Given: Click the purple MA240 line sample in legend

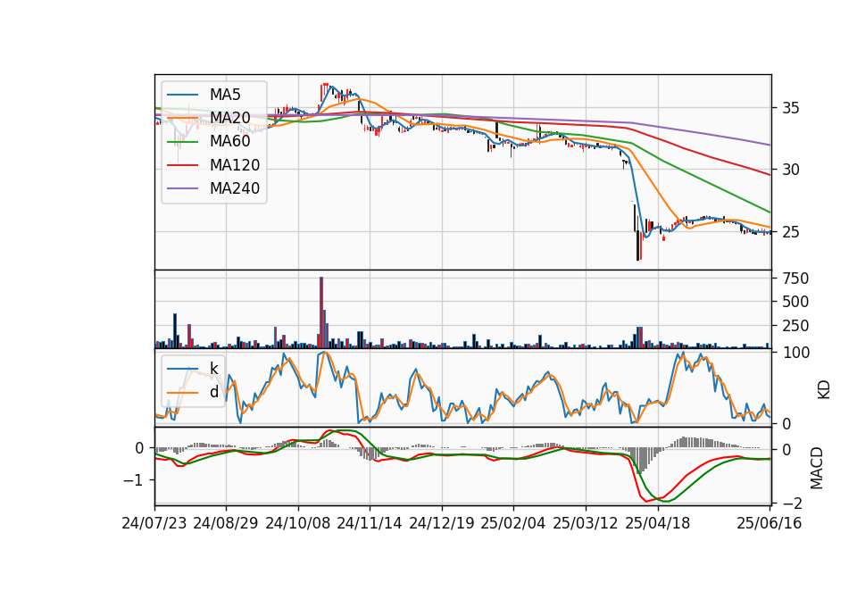Looking at the screenshot, I should (182, 188).
